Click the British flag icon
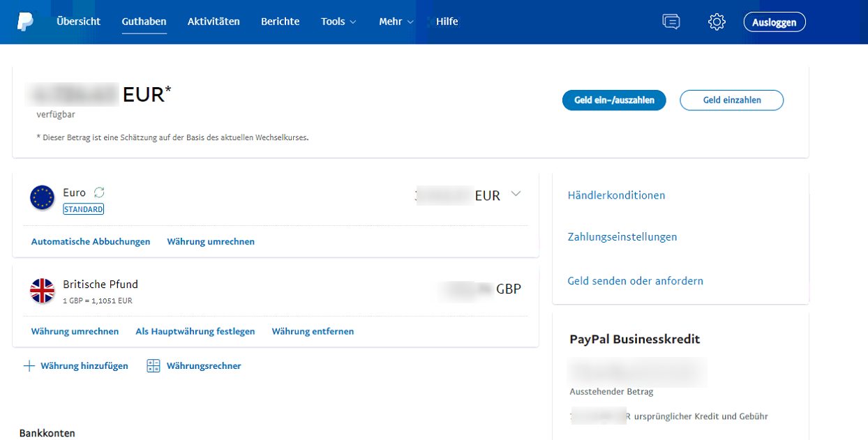 pos(43,290)
